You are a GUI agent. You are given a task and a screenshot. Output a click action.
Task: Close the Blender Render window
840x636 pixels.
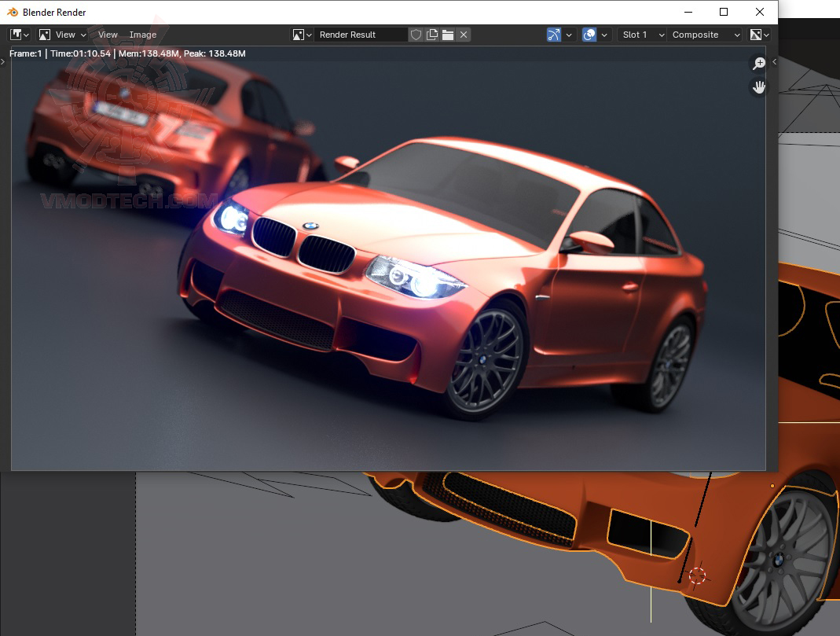[760, 12]
